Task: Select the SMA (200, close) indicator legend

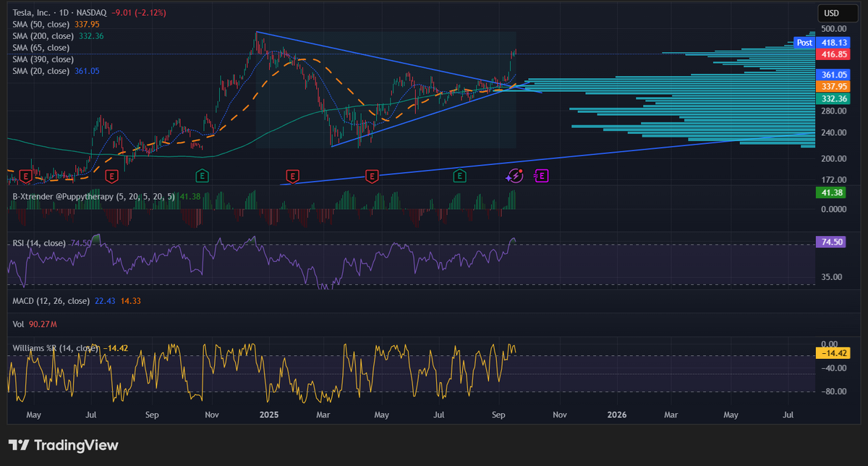Action: coord(44,36)
